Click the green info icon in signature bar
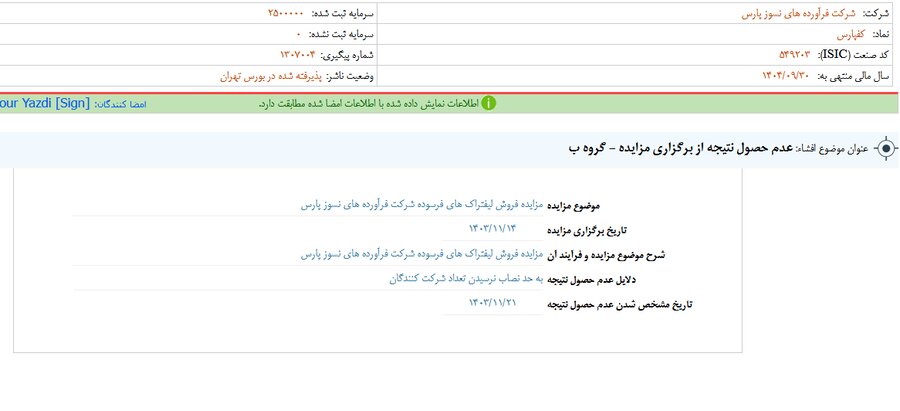The image size is (900, 411). pos(488,104)
